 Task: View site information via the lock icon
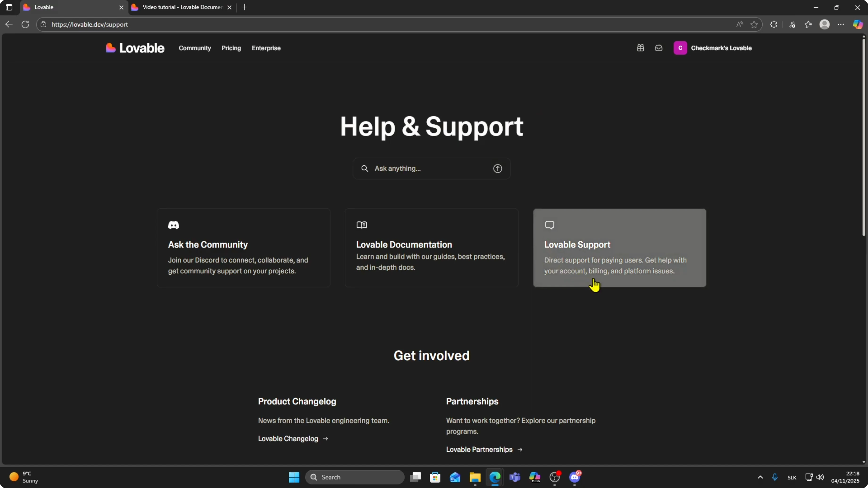point(43,24)
